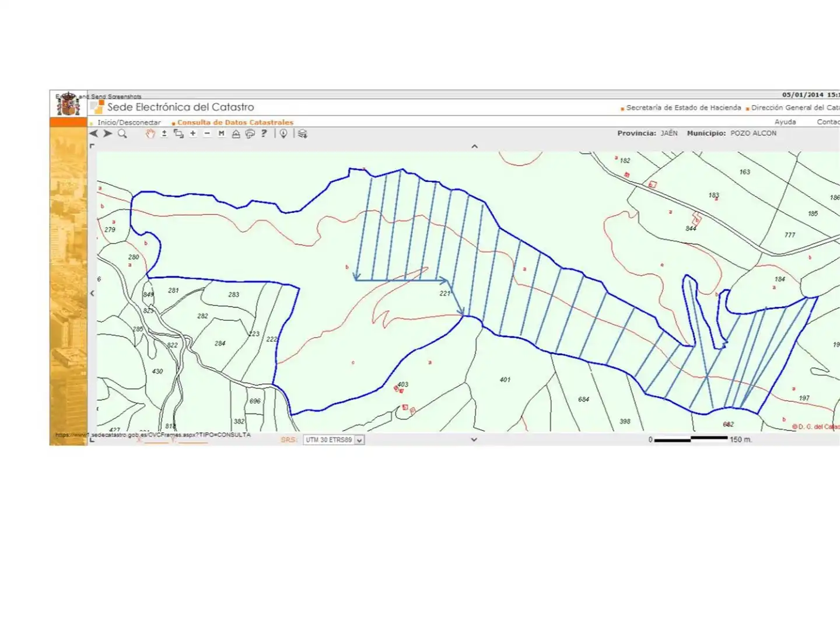Open Consulta de Datos Catastrales tab

click(x=235, y=123)
